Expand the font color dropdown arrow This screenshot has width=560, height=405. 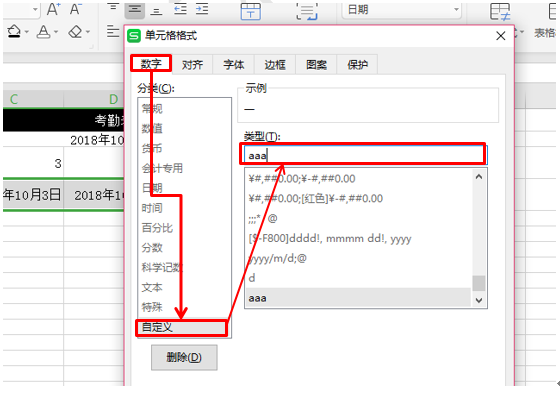(x=56, y=32)
